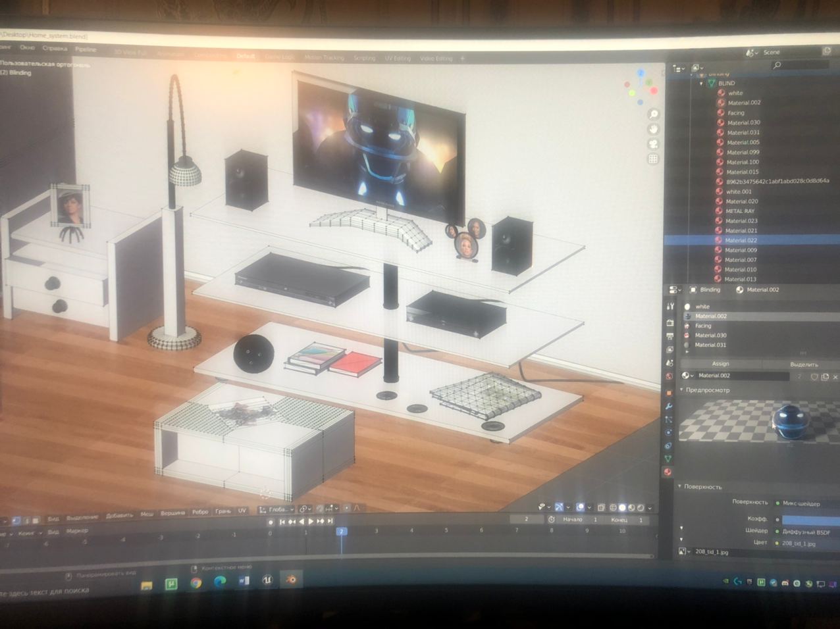Switch to rendered viewport shading
The width and height of the screenshot is (840, 629).
pyautogui.click(x=641, y=507)
